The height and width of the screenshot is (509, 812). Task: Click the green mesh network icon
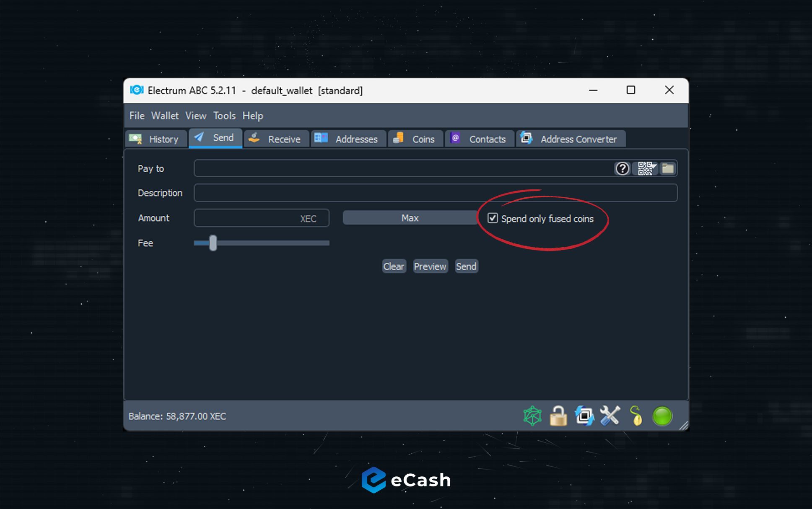pyautogui.click(x=532, y=416)
